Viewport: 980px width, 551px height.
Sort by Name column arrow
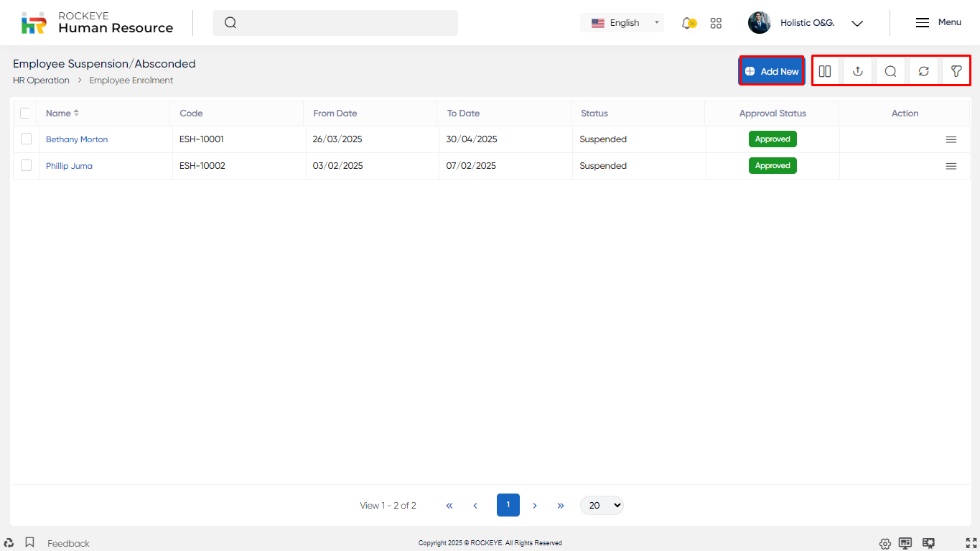click(x=76, y=113)
